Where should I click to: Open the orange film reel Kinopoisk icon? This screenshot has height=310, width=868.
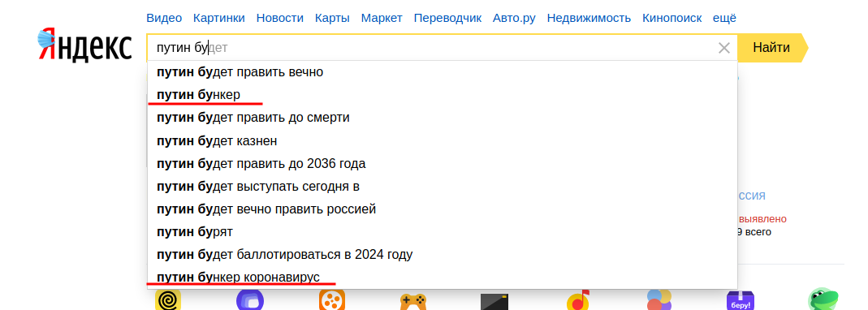[x=332, y=300]
